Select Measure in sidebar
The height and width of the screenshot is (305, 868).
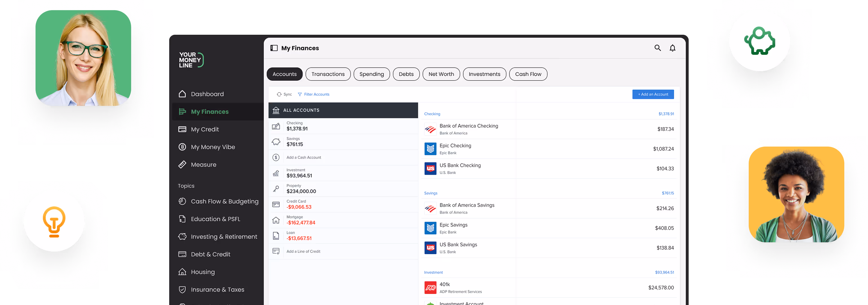click(x=203, y=165)
